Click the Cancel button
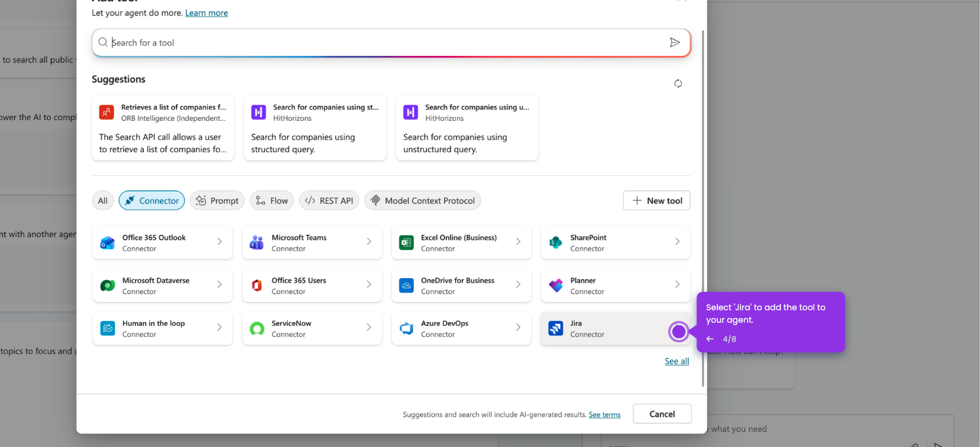980x447 pixels. pos(662,414)
